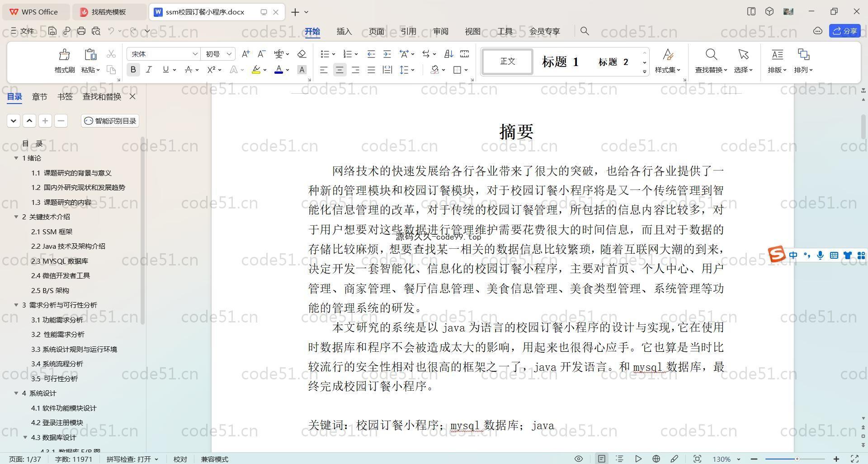Click the distributed alignment icon

(387, 70)
